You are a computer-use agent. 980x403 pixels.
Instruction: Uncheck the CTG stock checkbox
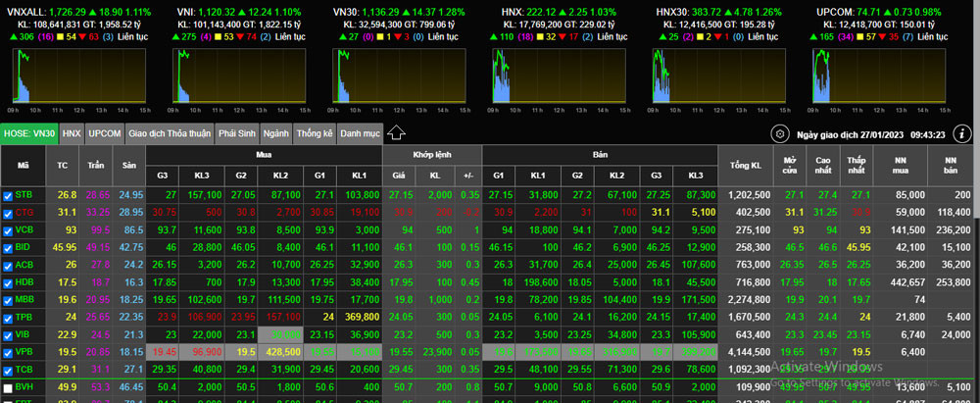[9, 213]
